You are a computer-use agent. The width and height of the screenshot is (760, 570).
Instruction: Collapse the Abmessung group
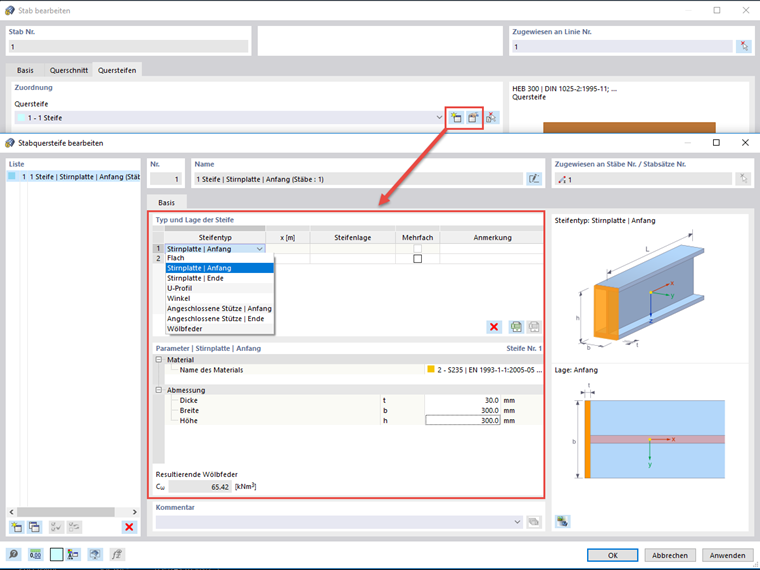click(x=158, y=390)
